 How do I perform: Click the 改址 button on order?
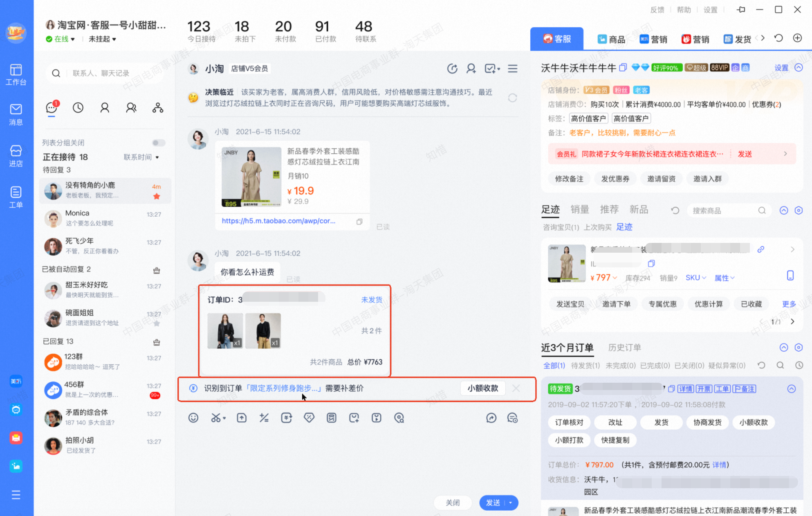615,422
